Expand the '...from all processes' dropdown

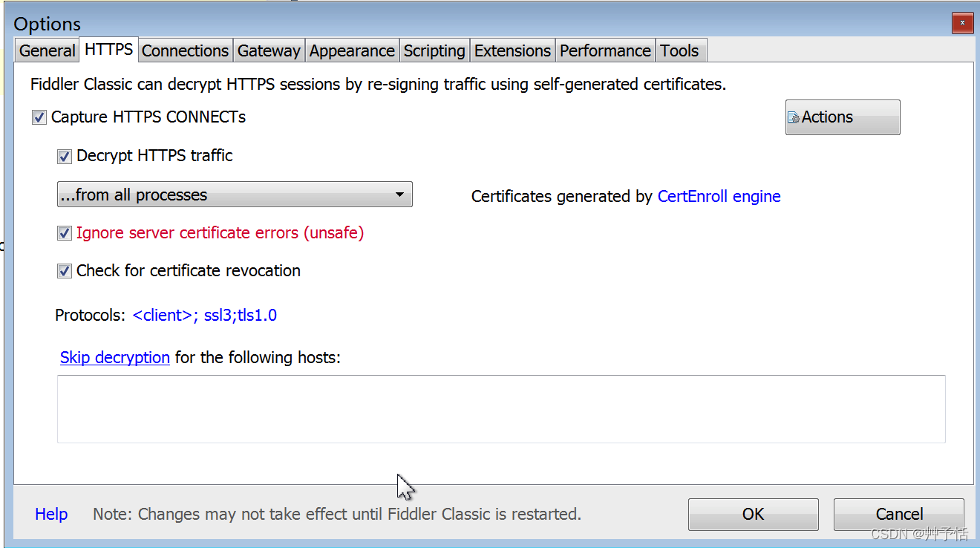tap(235, 195)
